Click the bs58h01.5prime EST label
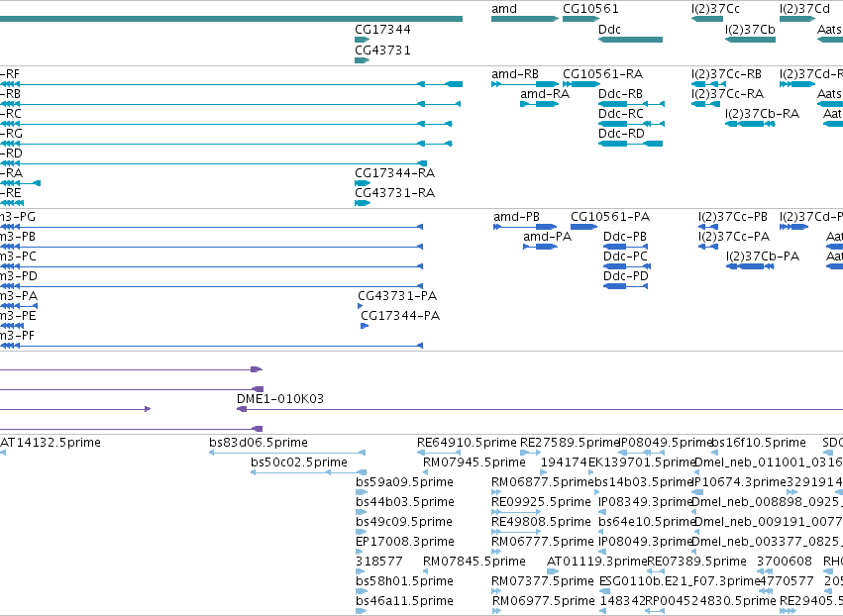 pos(404,581)
